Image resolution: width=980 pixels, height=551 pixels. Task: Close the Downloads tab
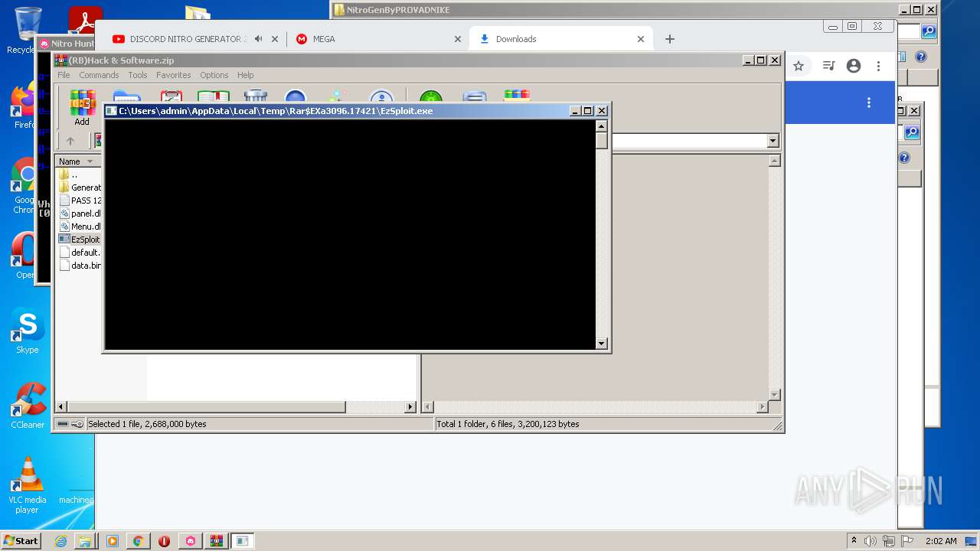(x=641, y=39)
